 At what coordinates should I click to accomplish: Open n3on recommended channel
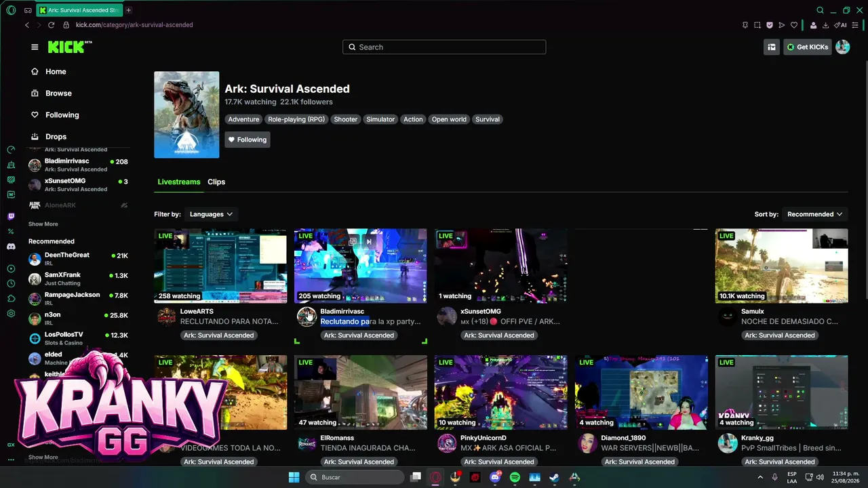78,319
